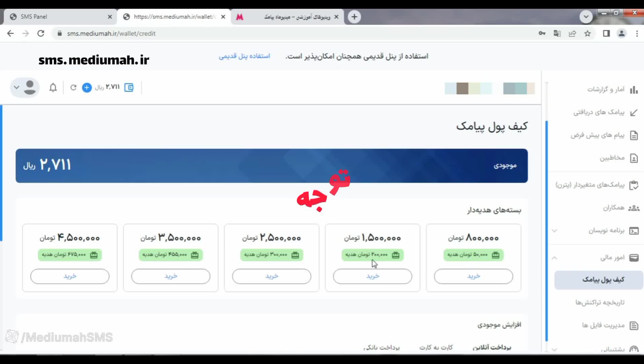Expand the user profile avatar dropdown
Viewport: 644px width, 364px height.
click(x=25, y=88)
